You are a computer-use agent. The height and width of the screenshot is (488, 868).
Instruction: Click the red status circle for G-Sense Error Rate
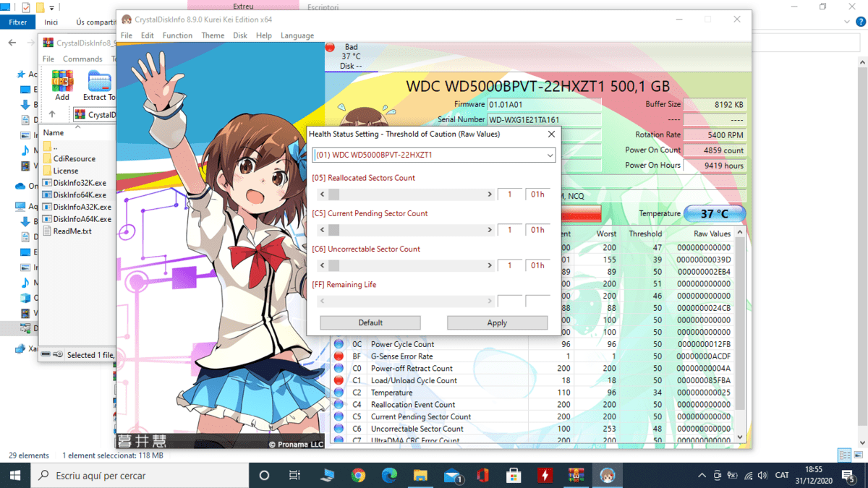click(339, 356)
